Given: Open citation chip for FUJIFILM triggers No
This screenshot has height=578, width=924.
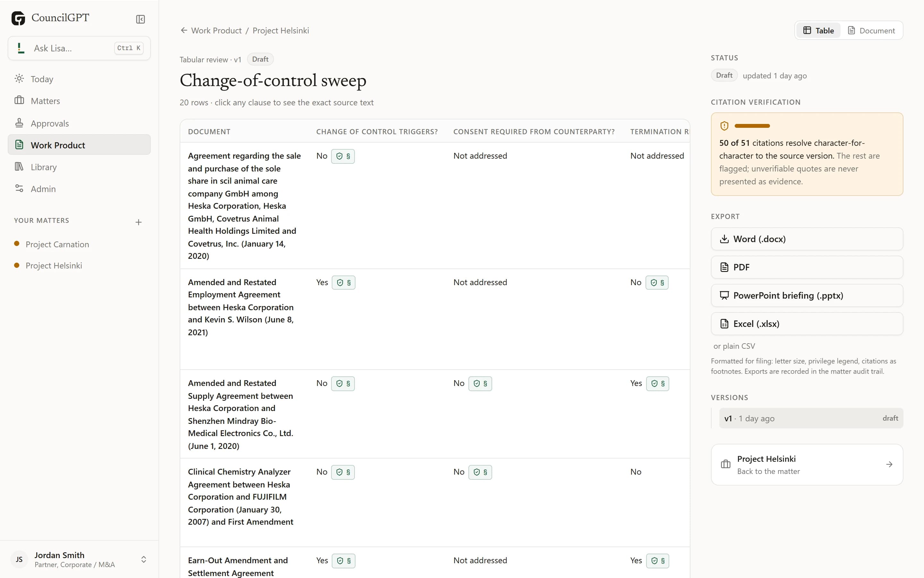Looking at the screenshot, I should (x=343, y=472).
